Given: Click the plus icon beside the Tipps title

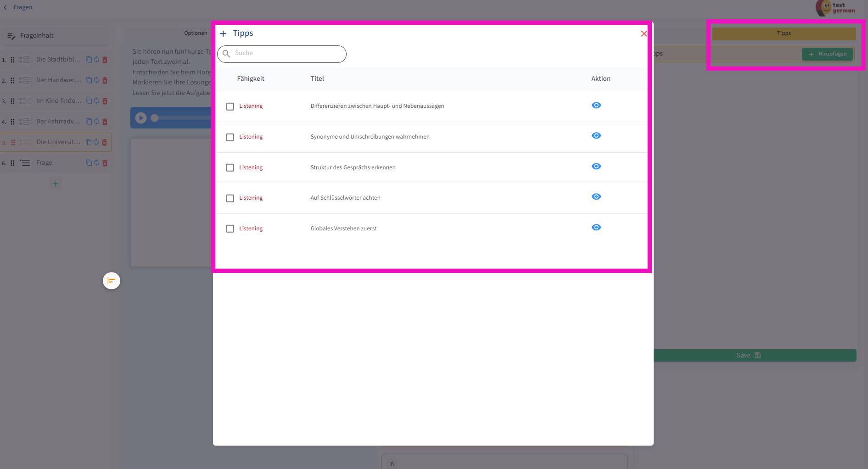Looking at the screenshot, I should 223,33.
